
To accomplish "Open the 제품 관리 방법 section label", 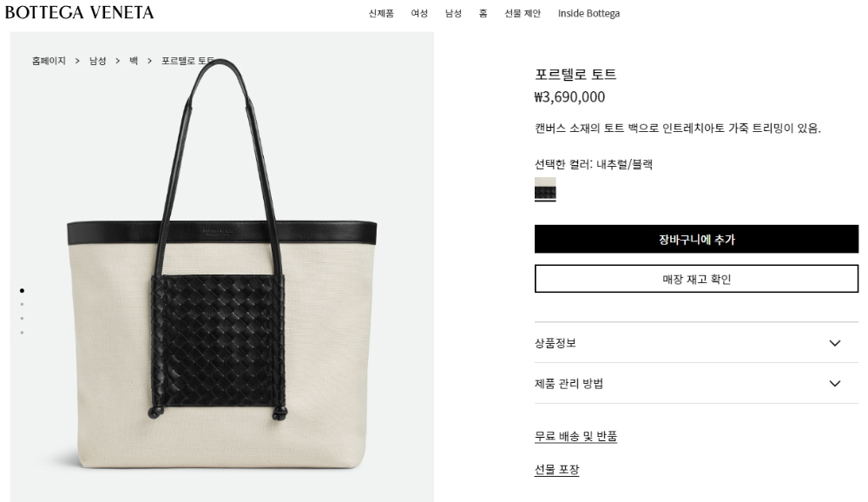I will [569, 383].
